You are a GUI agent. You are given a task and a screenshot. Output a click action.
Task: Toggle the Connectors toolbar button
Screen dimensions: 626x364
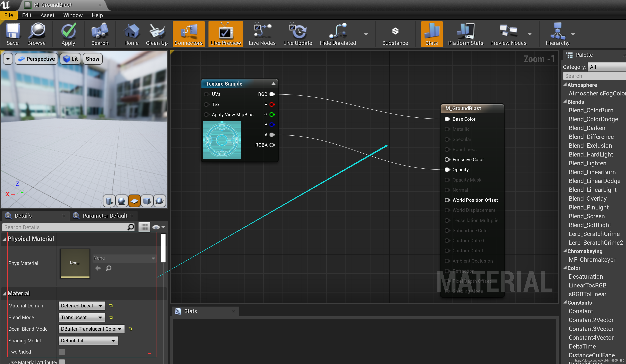point(189,34)
